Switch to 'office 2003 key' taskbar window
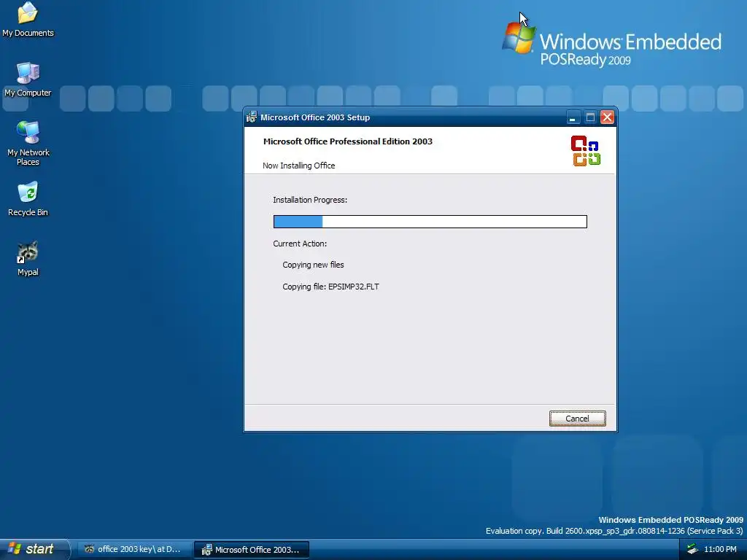The height and width of the screenshot is (560, 747). click(x=134, y=549)
